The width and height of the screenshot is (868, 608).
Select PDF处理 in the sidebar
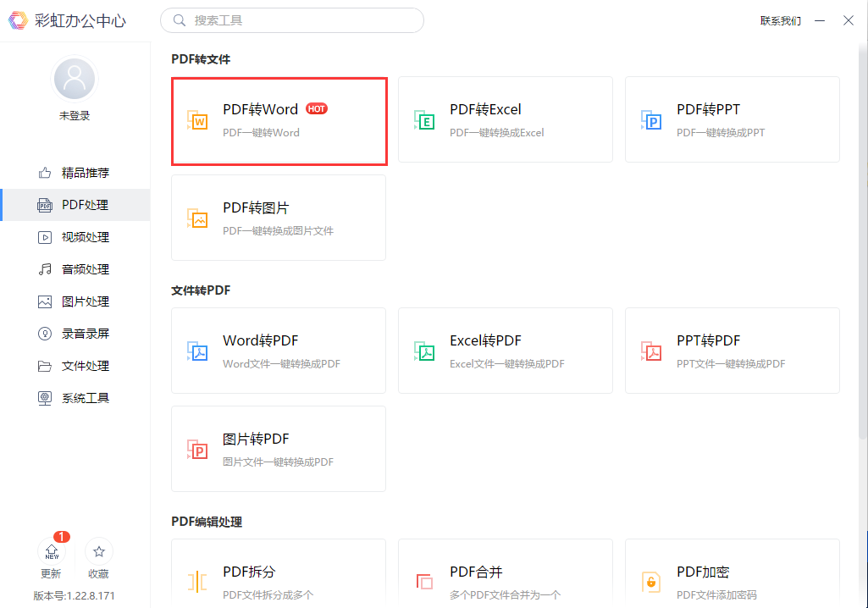pyautogui.click(x=75, y=205)
